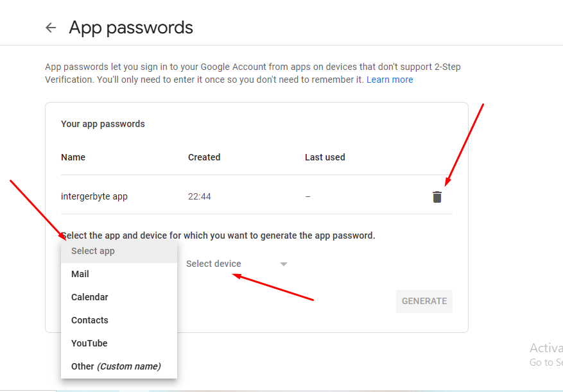Go back using the arrow icon

click(51, 28)
